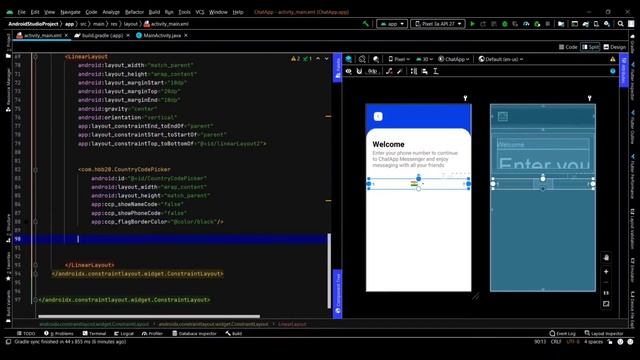Open the Profiler run icon
Viewport: 640px width, 360px height.
[526, 24]
